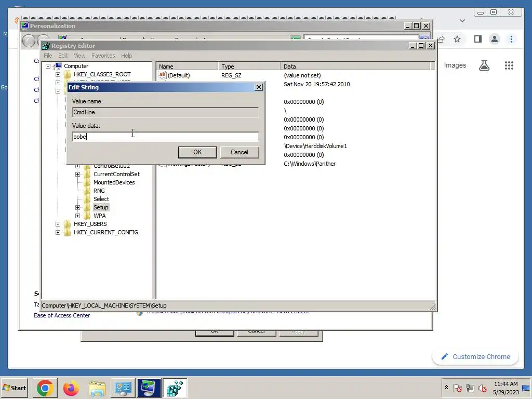The width and height of the screenshot is (532, 399).
Task: Select the HKEY_USERS tree item
Action: (90, 224)
